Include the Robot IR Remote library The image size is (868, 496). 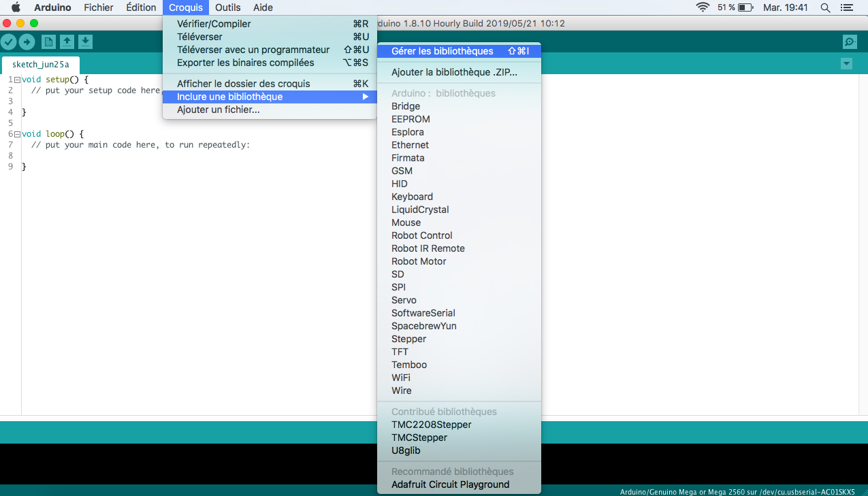460,248
